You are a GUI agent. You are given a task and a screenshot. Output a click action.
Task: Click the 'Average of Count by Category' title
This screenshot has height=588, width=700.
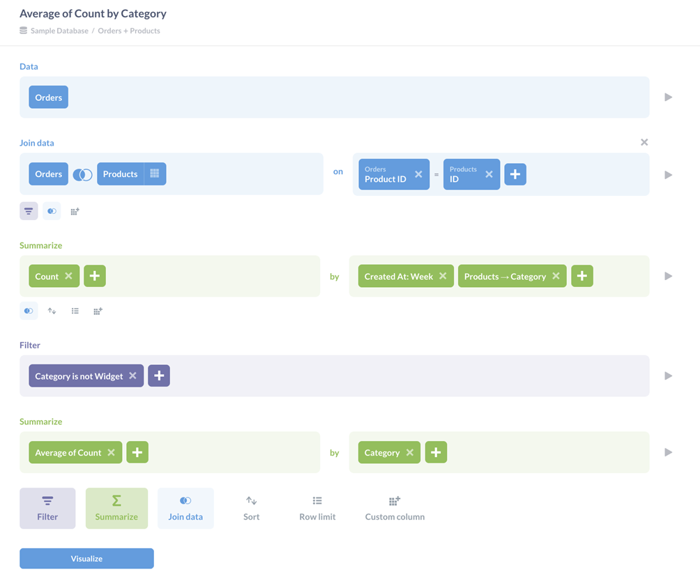pos(93,14)
